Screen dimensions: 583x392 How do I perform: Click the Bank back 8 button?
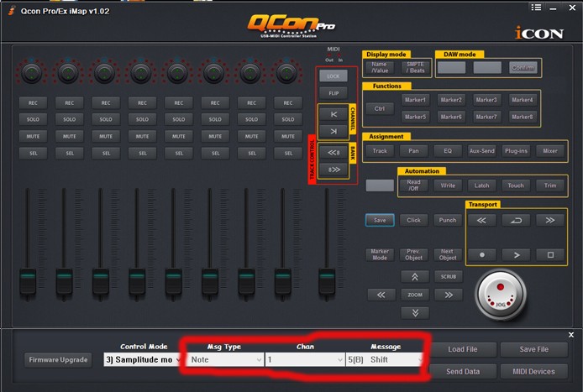334,152
